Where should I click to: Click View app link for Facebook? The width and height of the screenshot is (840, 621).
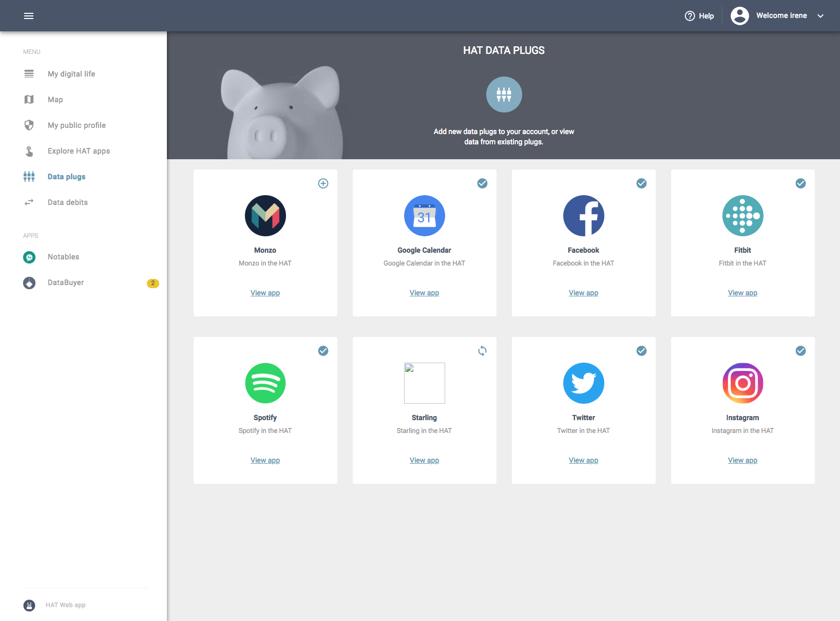(x=584, y=293)
